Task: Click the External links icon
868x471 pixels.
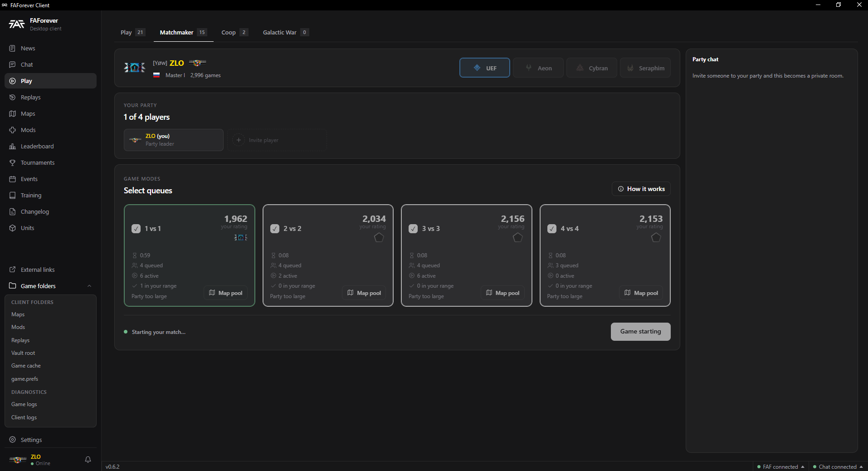Action: [x=13, y=270]
